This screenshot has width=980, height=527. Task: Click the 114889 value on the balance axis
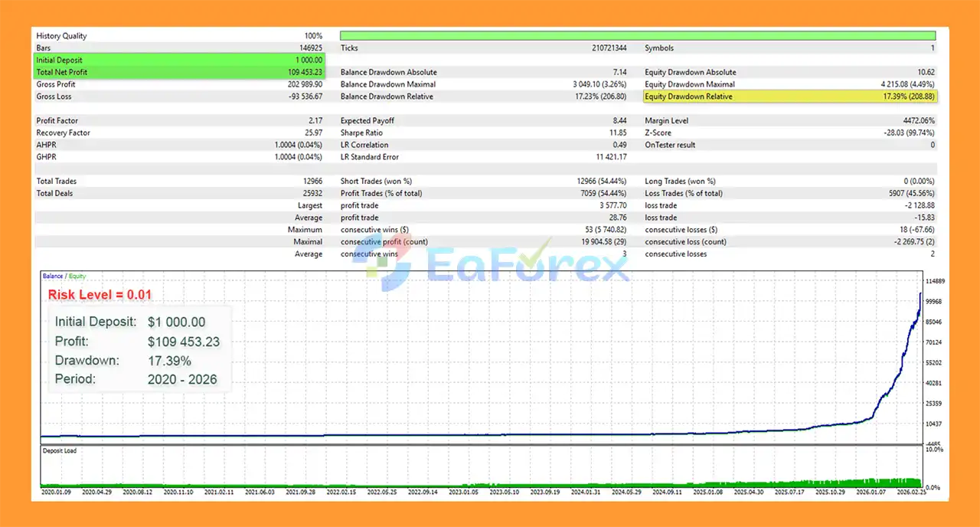pos(934,281)
